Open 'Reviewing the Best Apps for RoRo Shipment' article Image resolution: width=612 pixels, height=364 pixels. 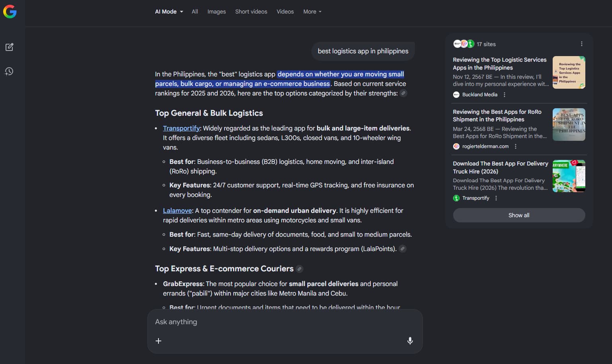497,115
